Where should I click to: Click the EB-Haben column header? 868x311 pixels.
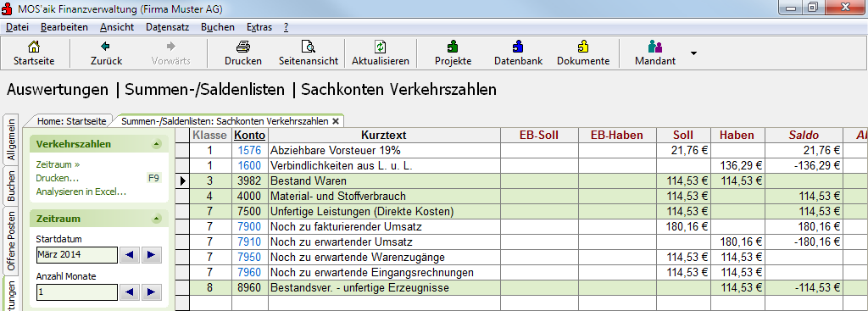click(x=617, y=135)
